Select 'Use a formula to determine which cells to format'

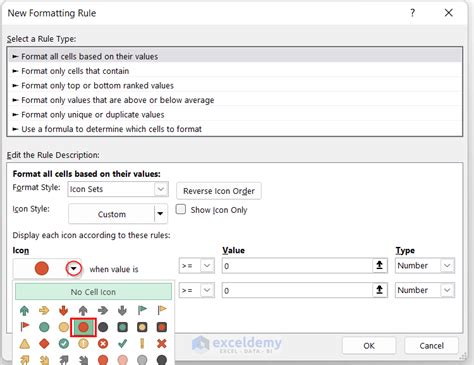point(235,129)
